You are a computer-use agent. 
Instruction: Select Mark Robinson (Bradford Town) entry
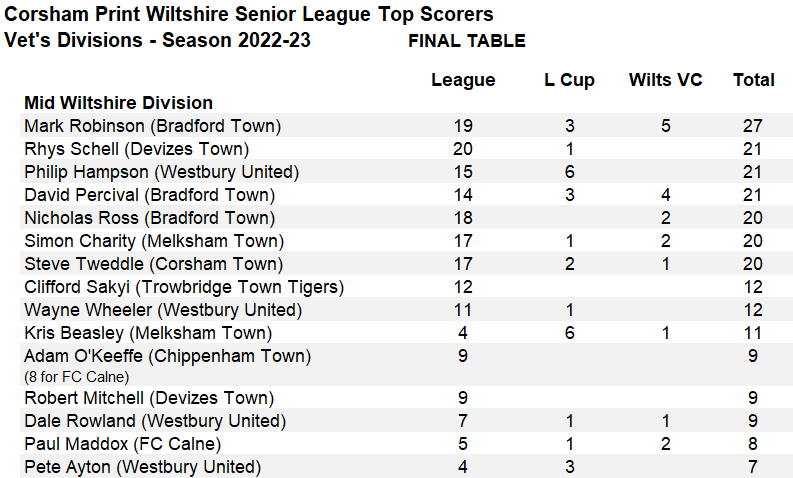pos(152,126)
